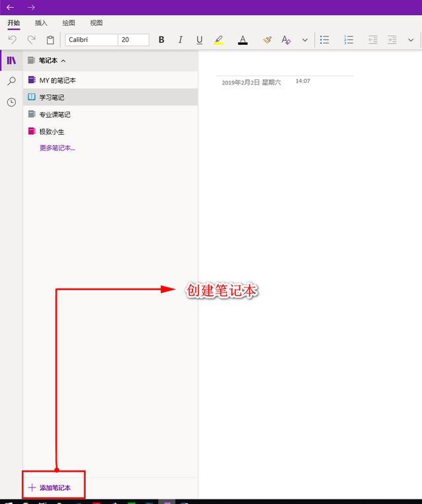Image resolution: width=422 pixels, height=504 pixels.
Task: Expand more font formatting options
Action: click(x=305, y=40)
